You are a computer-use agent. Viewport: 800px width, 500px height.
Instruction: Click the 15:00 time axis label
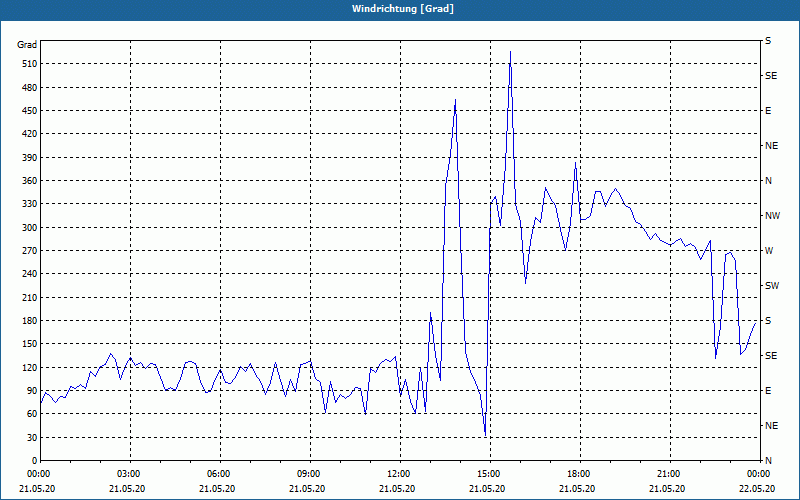[x=490, y=473]
